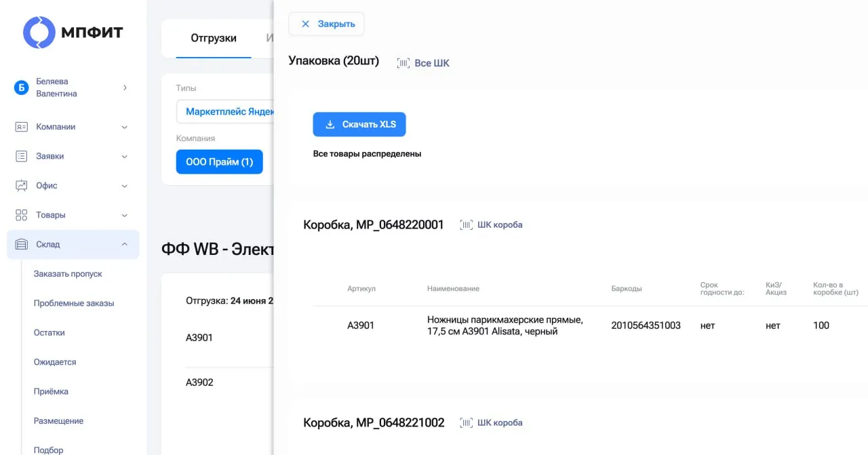Open the Заказать пропуск menu item
The width and height of the screenshot is (868, 455).
click(68, 274)
